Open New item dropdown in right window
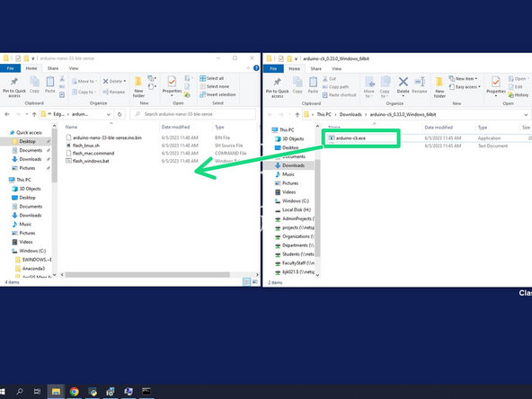 click(464, 79)
